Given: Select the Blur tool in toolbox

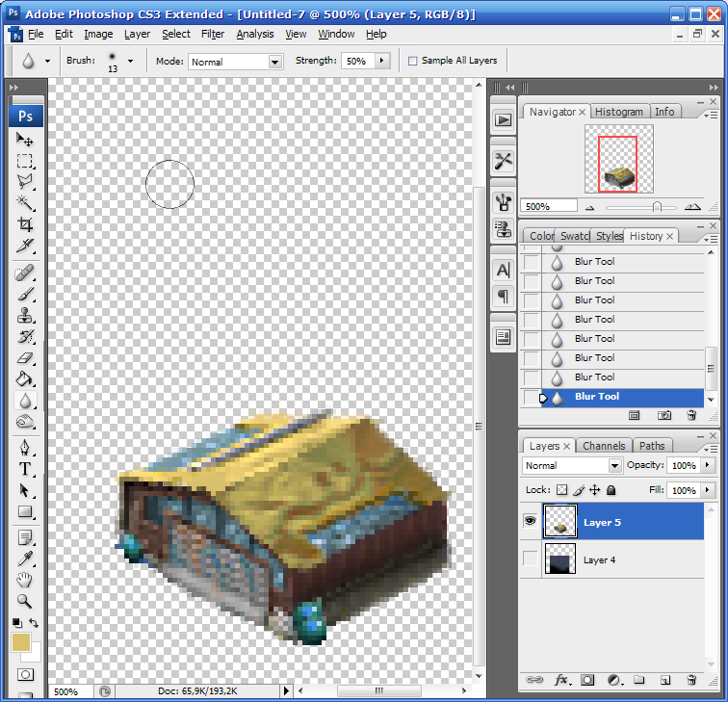Looking at the screenshot, I should pyautogui.click(x=25, y=401).
